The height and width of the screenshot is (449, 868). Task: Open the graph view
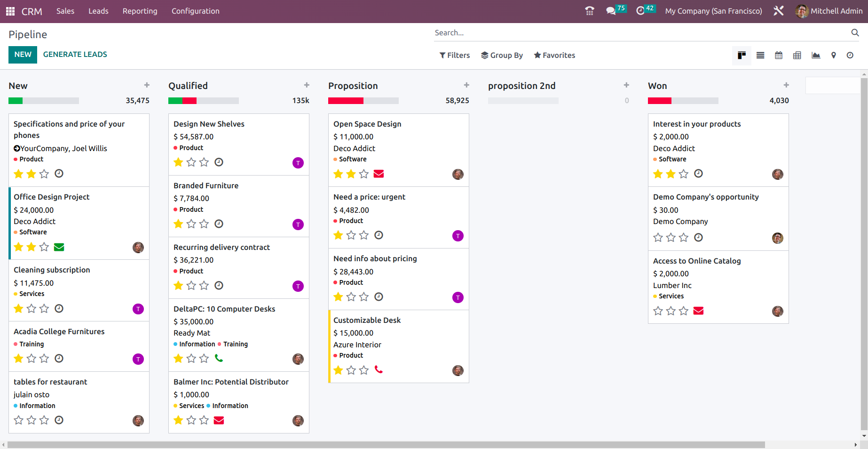[x=815, y=55]
